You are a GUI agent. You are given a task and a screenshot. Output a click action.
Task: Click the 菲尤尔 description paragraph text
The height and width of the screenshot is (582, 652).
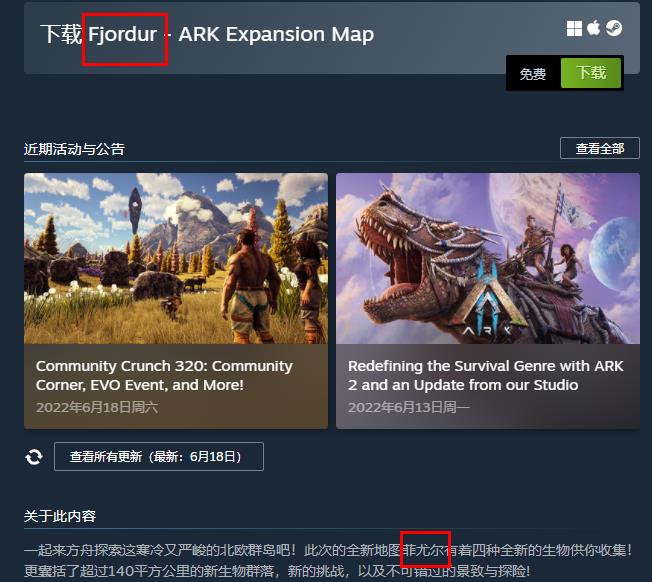pos(328,560)
